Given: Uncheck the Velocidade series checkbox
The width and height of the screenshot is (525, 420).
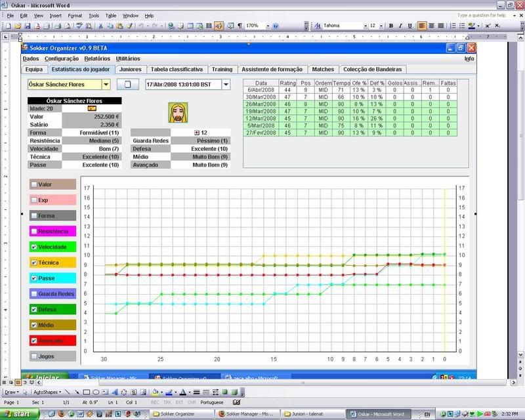Looking at the screenshot, I should pyautogui.click(x=34, y=247).
